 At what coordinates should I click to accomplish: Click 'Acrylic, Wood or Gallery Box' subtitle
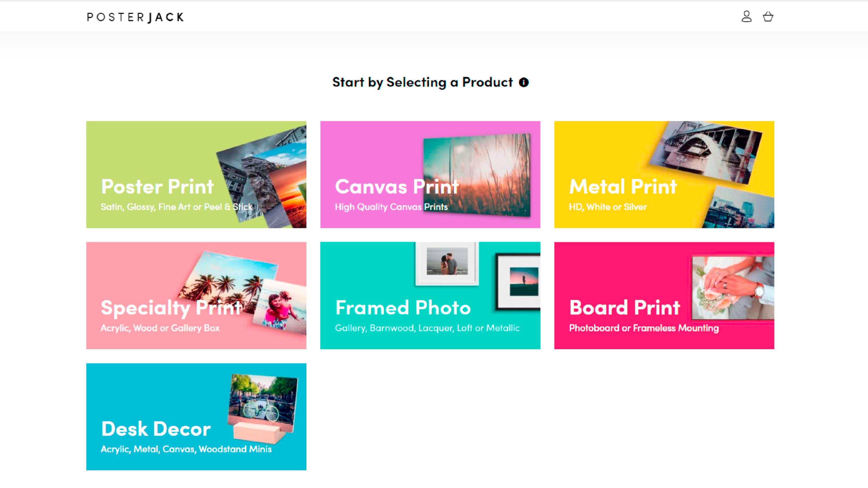160,328
